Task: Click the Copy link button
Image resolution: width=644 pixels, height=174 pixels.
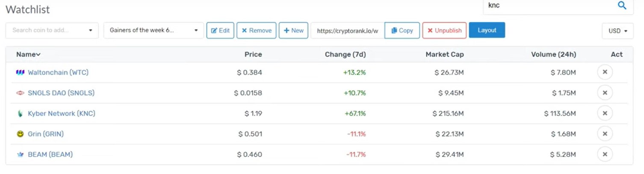Action: [x=402, y=30]
